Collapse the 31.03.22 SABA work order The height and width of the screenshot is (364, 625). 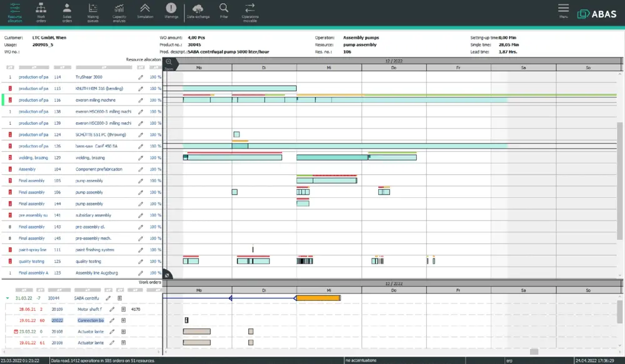coord(7,298)
